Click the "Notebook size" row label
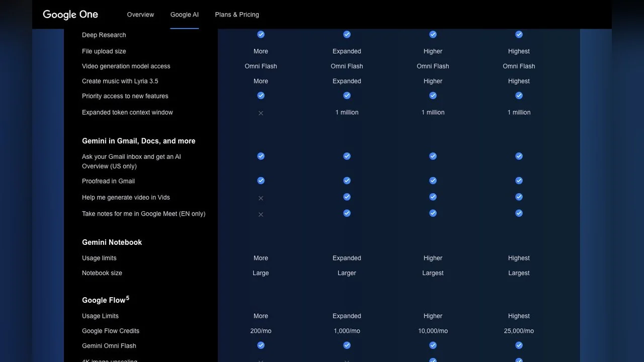 tap(102, 273)
